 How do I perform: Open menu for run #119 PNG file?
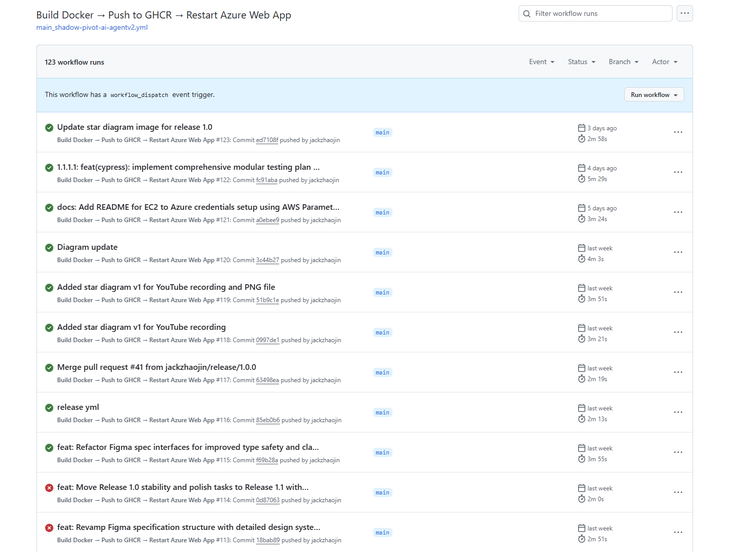[x=678, y=292]
